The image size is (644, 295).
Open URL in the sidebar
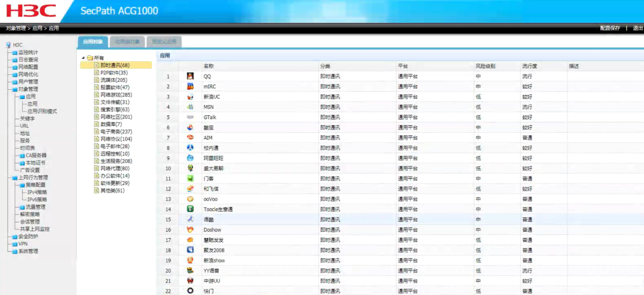(x=24, y=126)
